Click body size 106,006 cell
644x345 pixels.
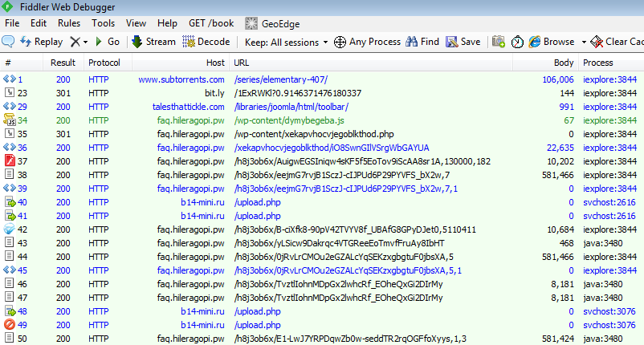[558, 79]
